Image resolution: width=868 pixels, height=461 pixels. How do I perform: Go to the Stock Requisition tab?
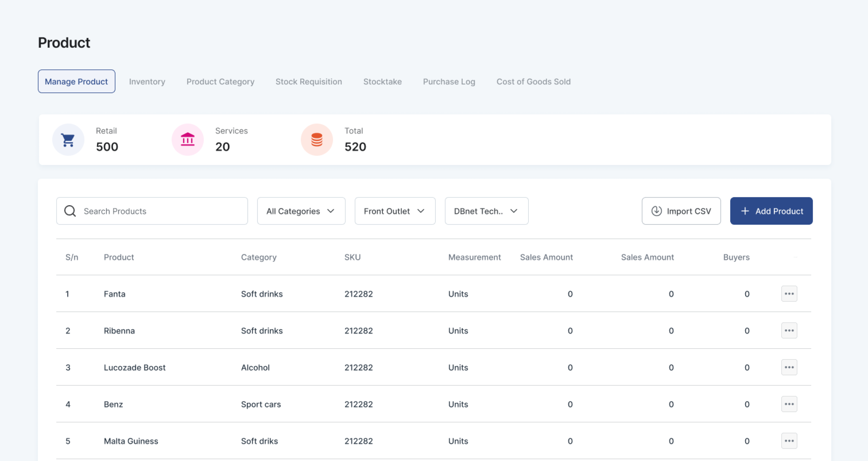[308, 82]
